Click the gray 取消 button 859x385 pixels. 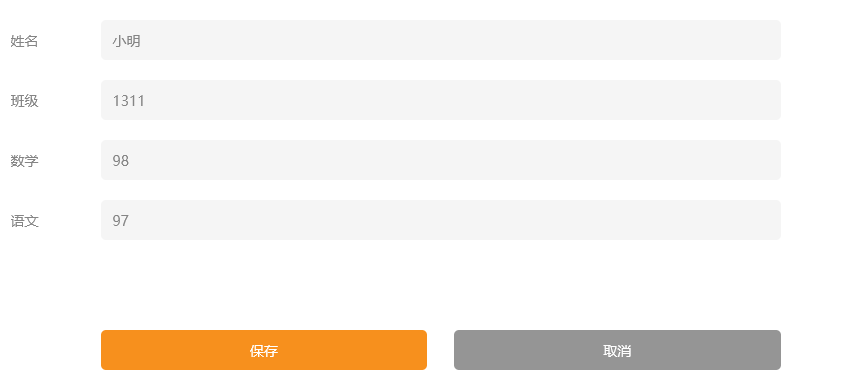617,350
